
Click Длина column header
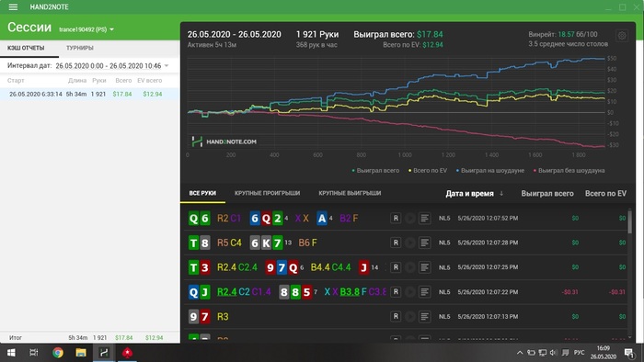click(x=77, y=80)
